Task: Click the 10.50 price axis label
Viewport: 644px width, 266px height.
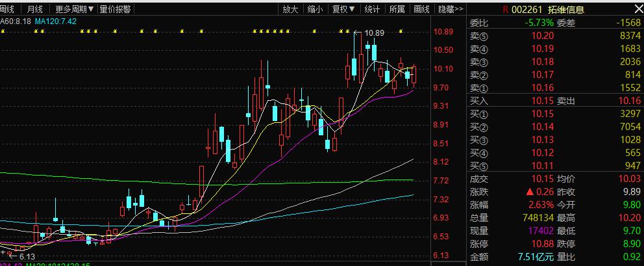Action: coord(443,50)
